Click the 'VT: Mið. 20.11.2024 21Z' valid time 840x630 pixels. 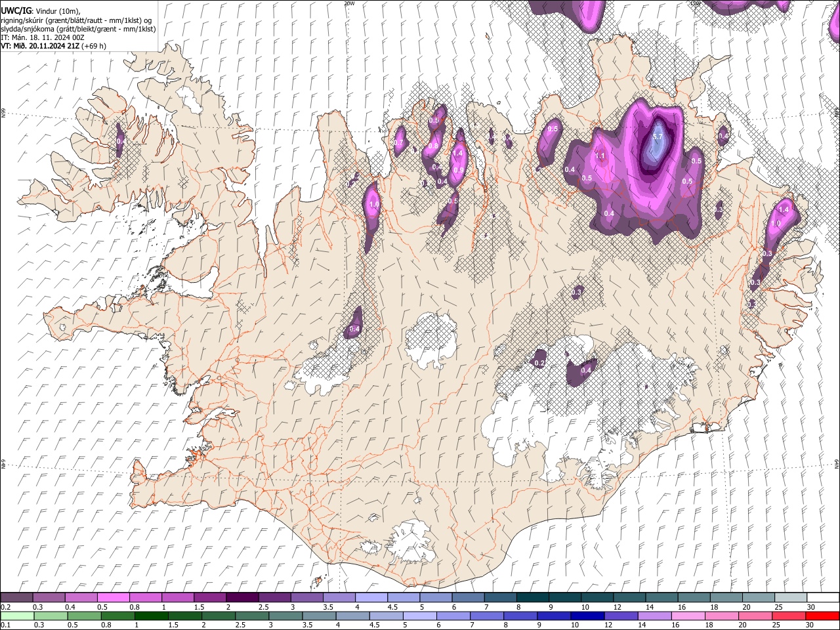pyautogui.click(x=39, y=46)
